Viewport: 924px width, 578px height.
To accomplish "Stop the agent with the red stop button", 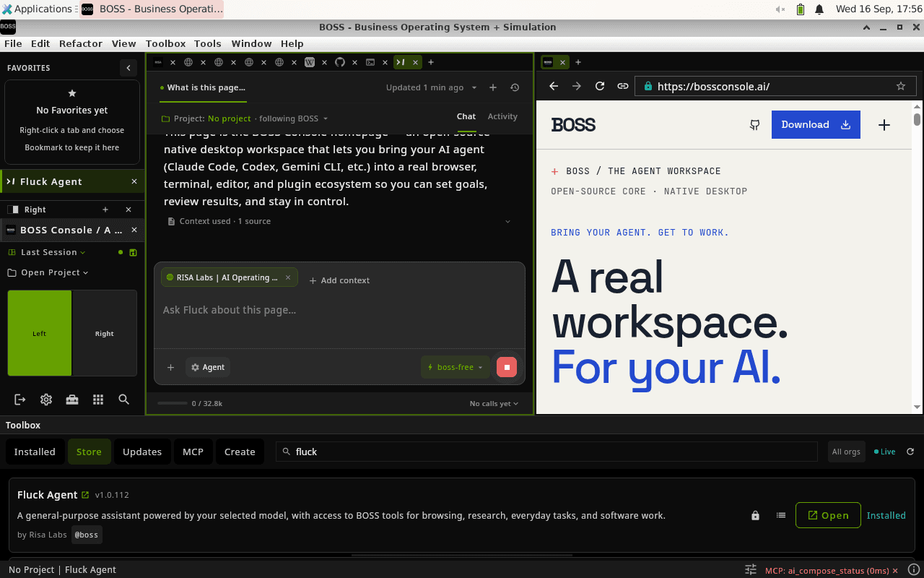I will (507, 367).
